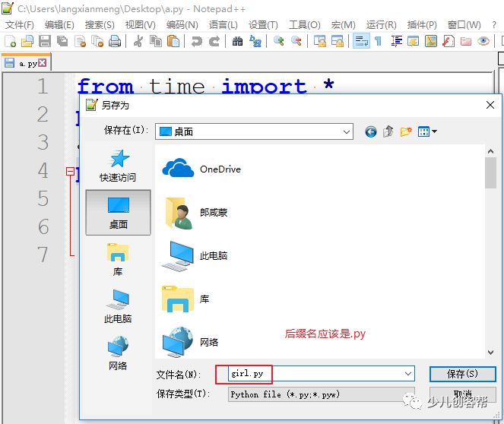Open the 设置(T) menu
504x424 pixels.
pyautogui.click(x=263, y=25)
